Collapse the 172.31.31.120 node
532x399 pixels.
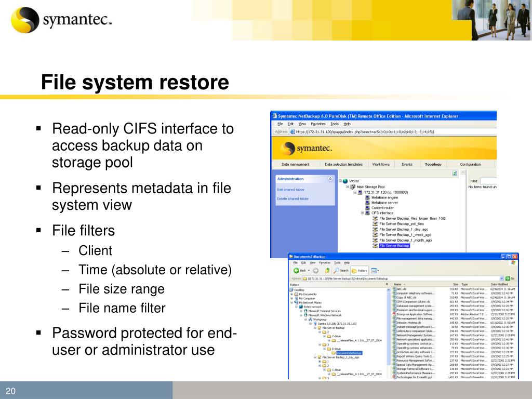[x=355, y=192]
